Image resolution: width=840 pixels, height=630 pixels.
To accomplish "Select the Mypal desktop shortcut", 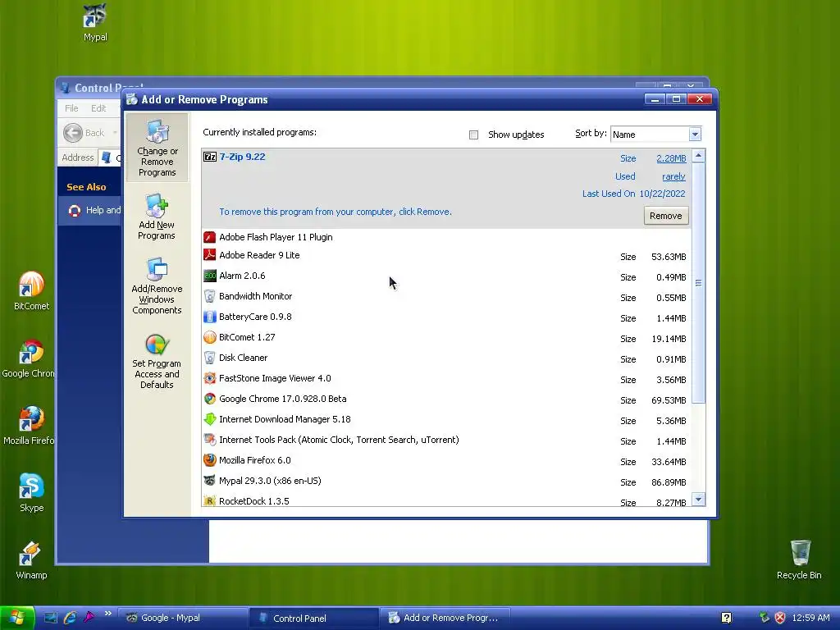I will tap(95, 22).
